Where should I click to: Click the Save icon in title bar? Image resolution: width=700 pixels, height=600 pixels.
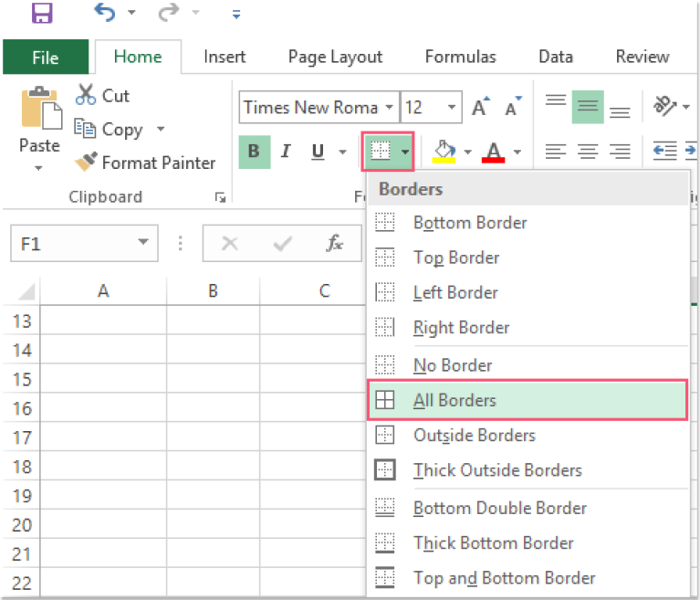42,13
